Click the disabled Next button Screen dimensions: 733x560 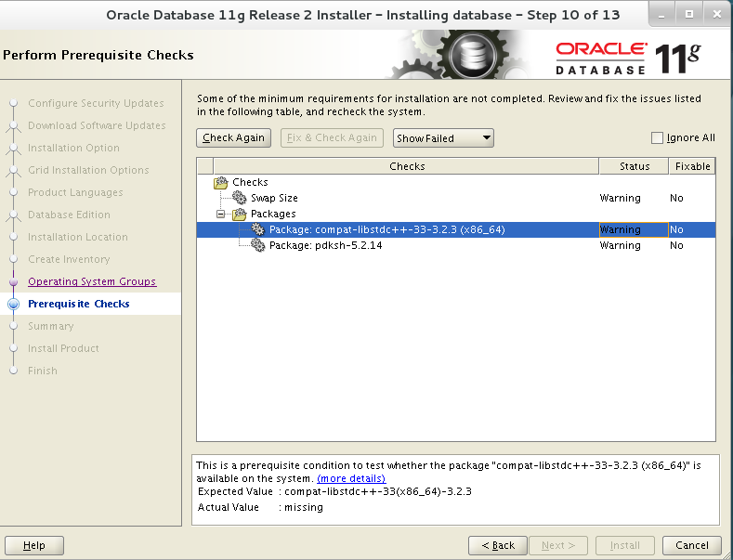[558, 545]
